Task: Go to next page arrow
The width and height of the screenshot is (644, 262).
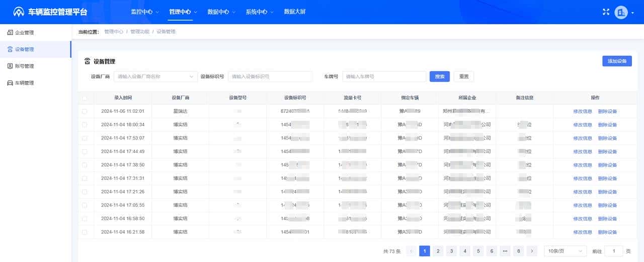Action: click(x=532, y=251)
